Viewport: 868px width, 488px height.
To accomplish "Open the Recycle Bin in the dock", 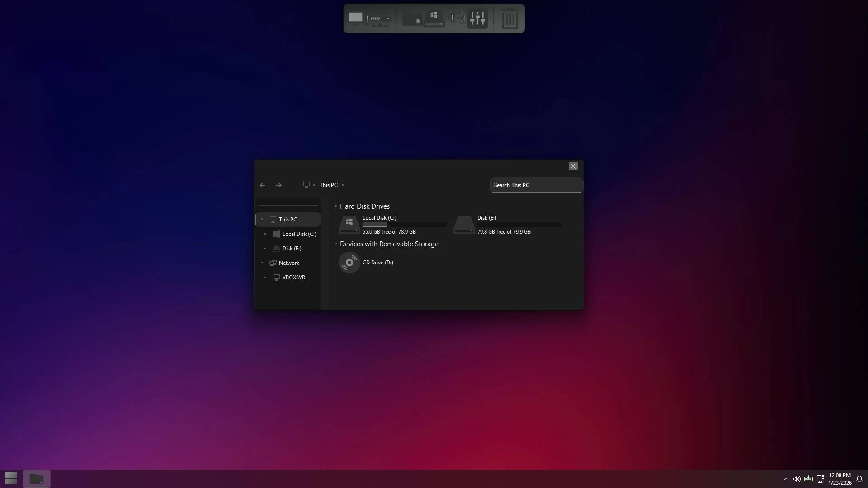I will [510, 19].
